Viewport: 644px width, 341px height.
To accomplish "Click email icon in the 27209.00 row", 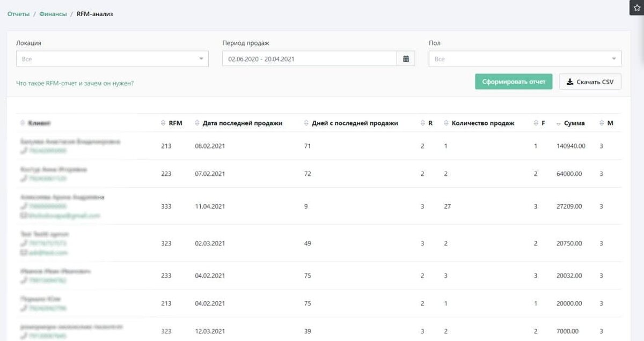I will tap(23, 216).
